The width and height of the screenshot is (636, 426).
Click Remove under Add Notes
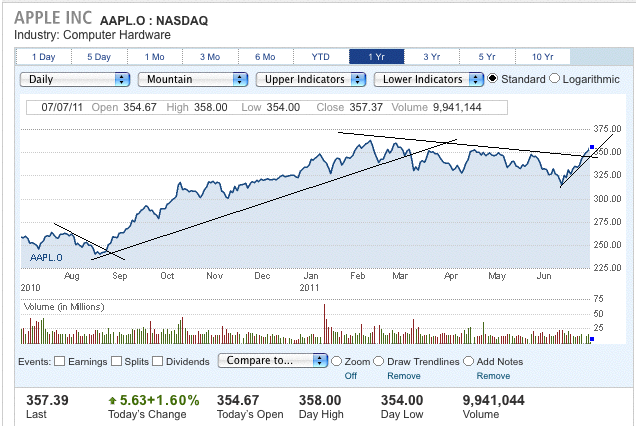tap(493, 376)
